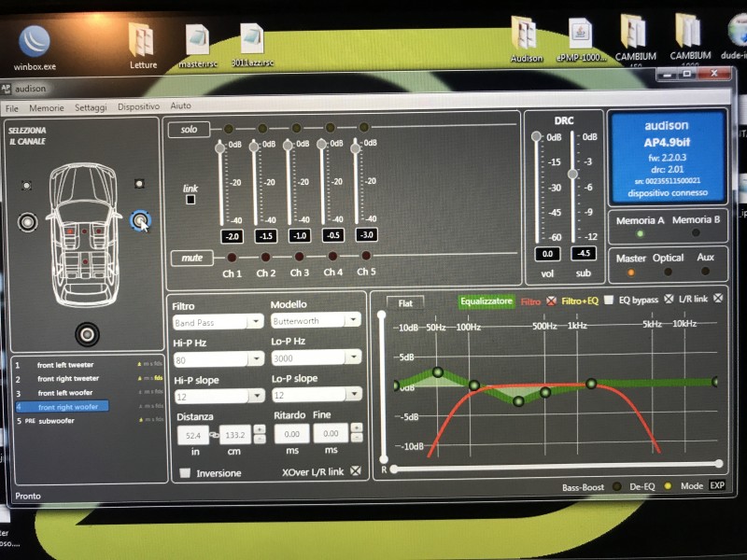747x560 pixels.
Task: Select front left woofer in channel list
Action: [x=65, y=393]
